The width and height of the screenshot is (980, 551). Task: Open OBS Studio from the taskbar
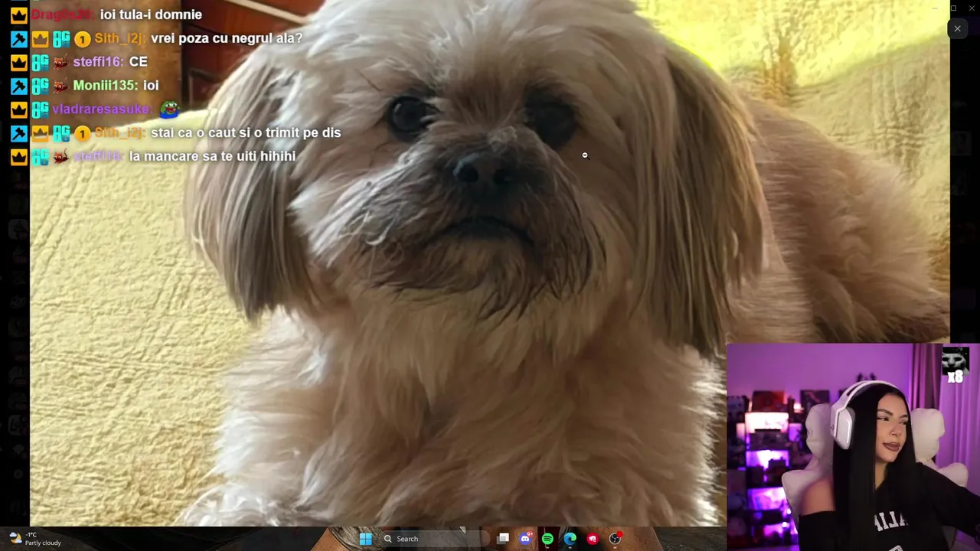[615, 539]
